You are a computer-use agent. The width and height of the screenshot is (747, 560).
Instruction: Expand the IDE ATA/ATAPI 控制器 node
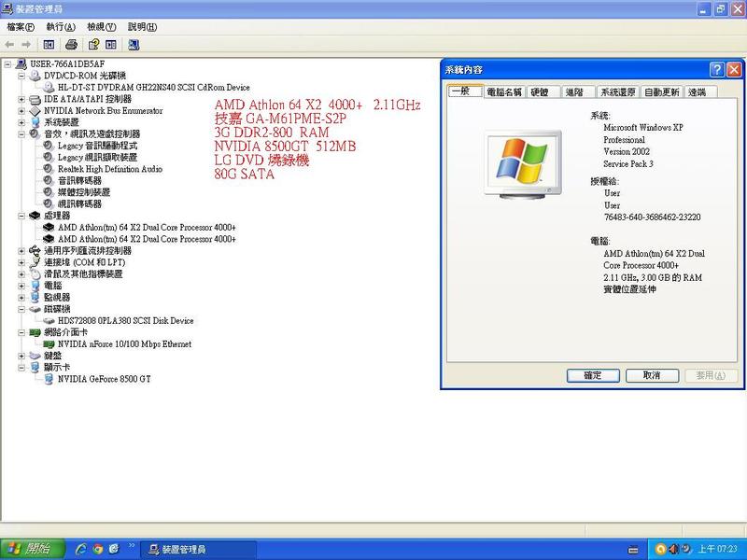[21, 99]
